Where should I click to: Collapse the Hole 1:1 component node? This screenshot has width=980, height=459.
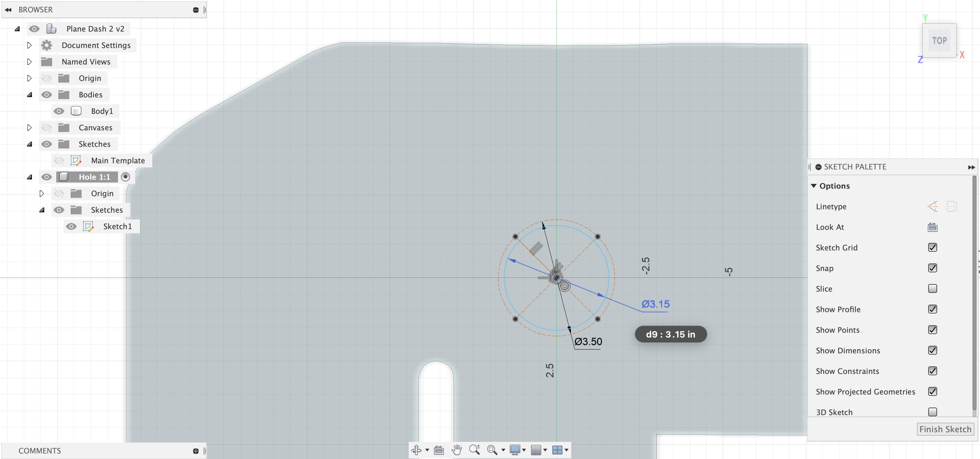(x=29, y=177)
